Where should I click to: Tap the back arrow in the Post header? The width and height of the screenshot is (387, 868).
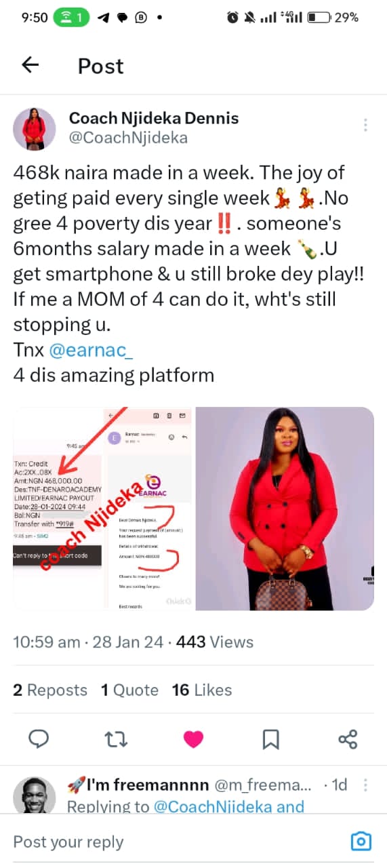(x=30, y=65)
